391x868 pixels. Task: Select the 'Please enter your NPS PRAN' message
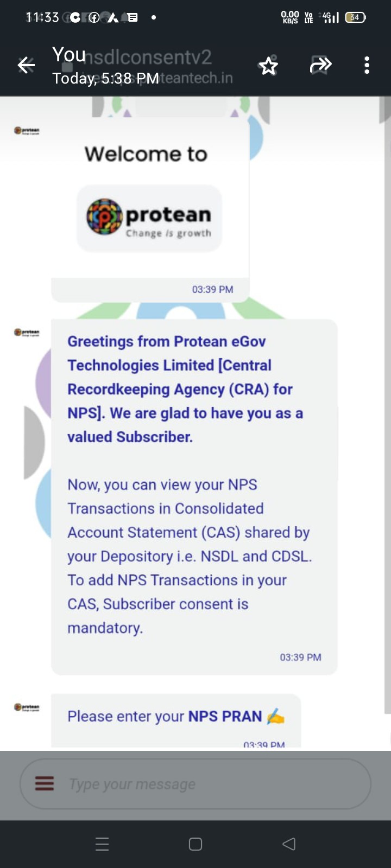point(175,717)
